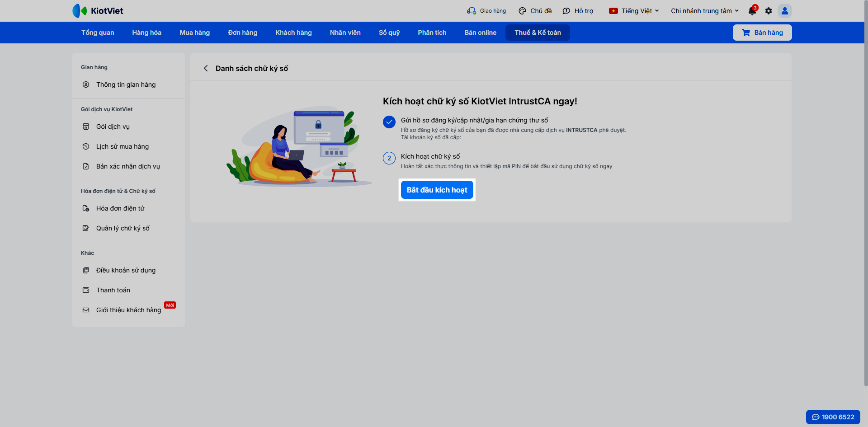Open the Hàng hóa menu
868x427 pixels.
point(147,33)
